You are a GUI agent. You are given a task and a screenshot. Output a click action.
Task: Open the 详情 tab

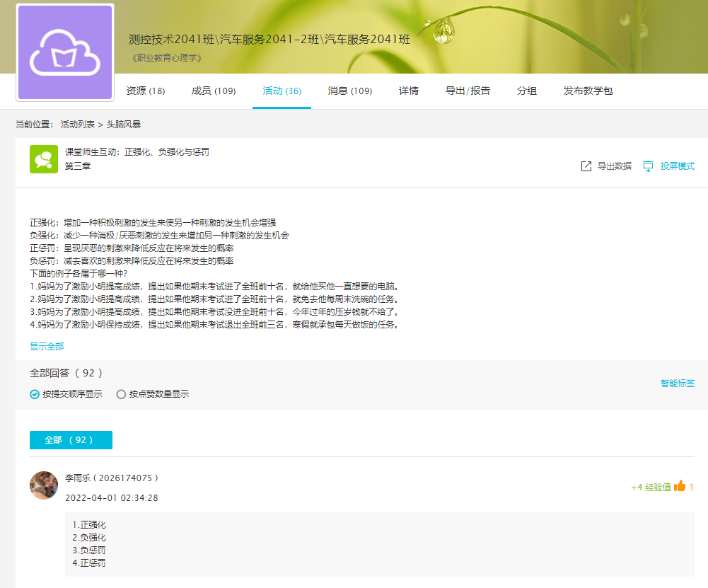[x=408, y=91]
